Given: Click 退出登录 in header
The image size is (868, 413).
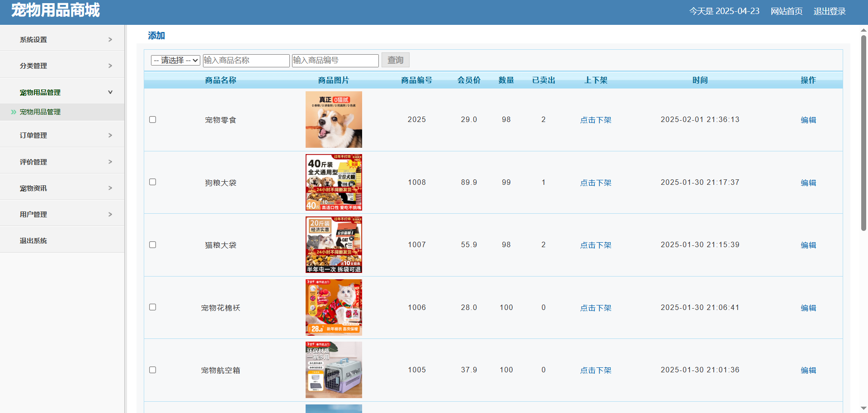Looking at the screenshot, I should [x=830, y=11].
